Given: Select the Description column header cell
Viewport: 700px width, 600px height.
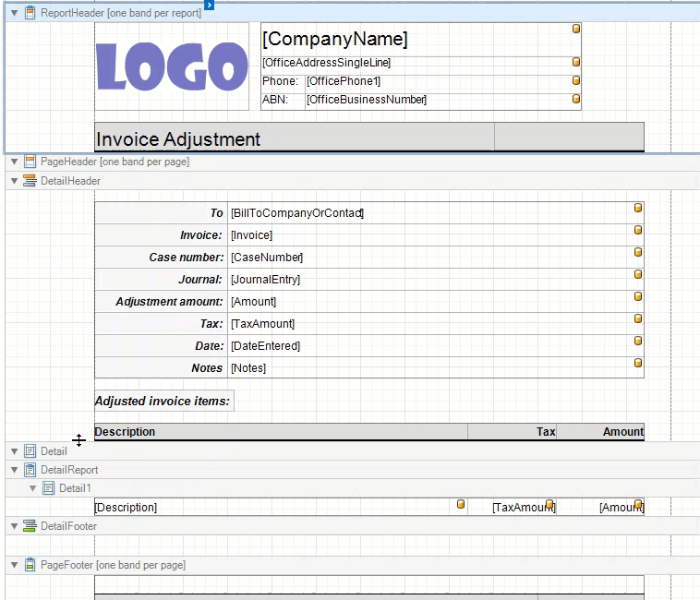Looking at the screenshot, I should tap(282, 431).
